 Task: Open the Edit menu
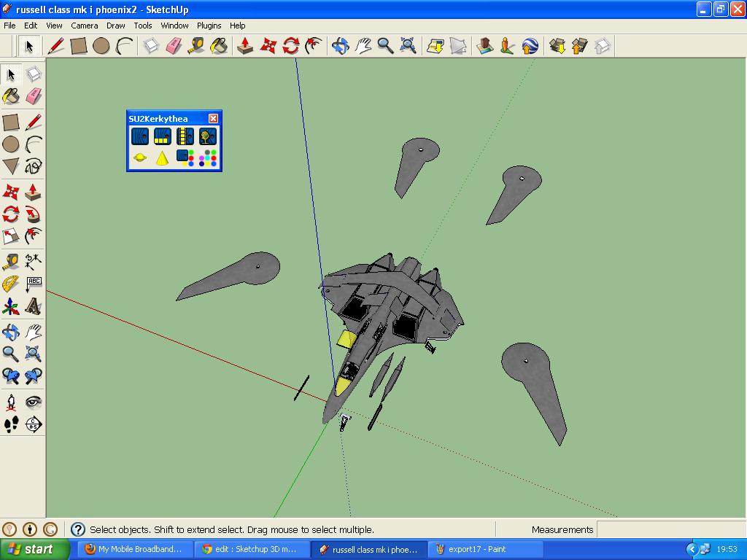pyautogui.click(x=31, y=26)
